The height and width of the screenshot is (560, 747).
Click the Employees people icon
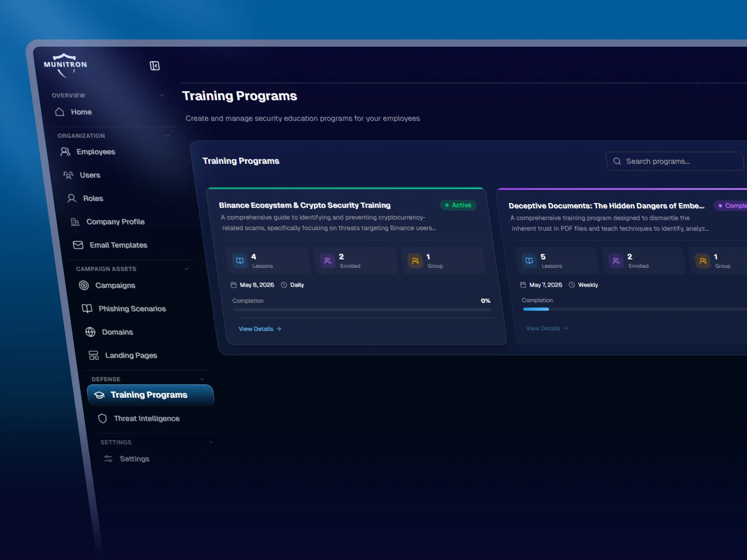(x=65, y=152)
